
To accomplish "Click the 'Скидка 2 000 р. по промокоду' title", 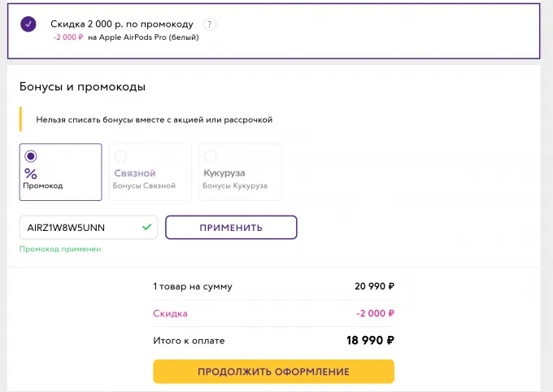I will [122, 24].
